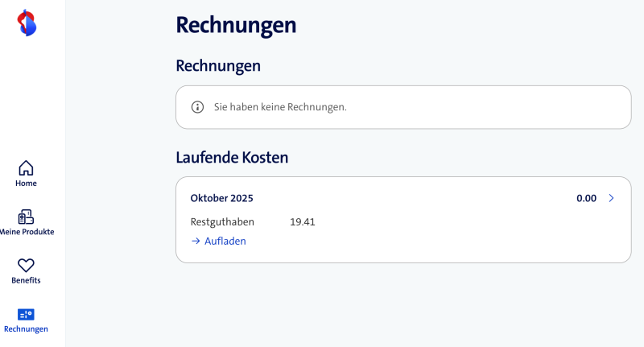Expand Oktober 2025 with the chevron arrow
The image size is (644, 347).
[611, 198]
